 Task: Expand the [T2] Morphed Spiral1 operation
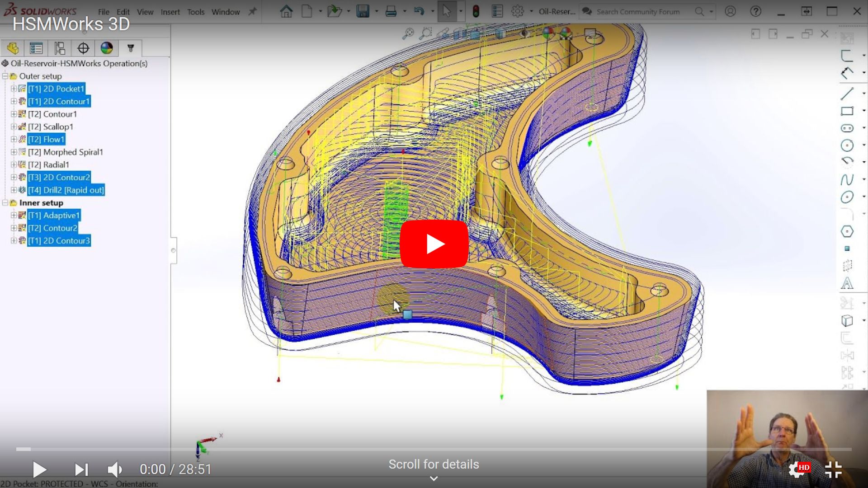click(14, 152)
